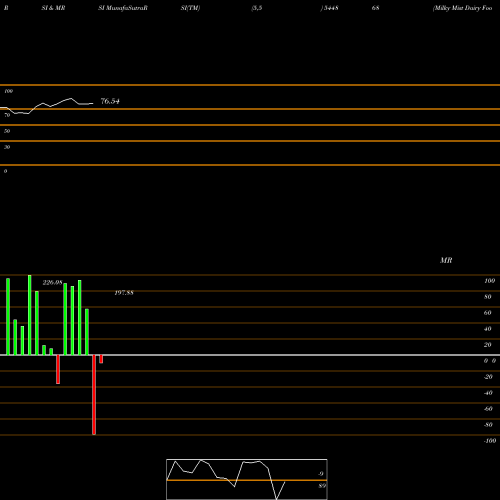Click the MR panel's -100 axis label

490,441
